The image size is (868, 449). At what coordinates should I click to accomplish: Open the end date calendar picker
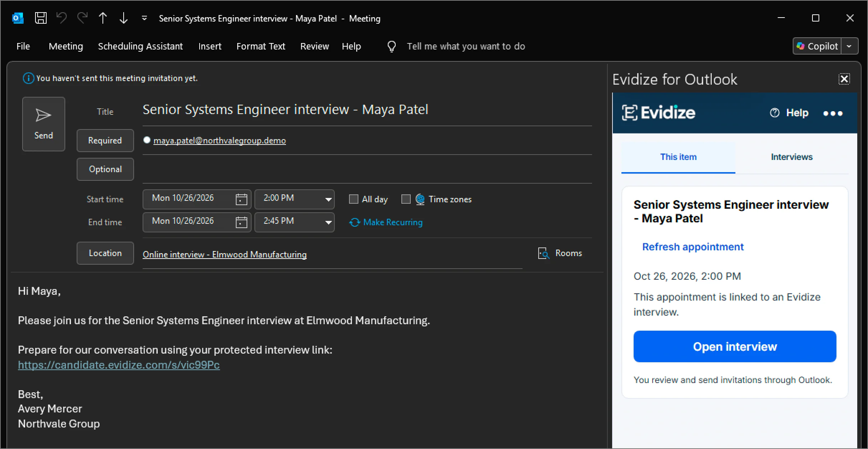coord(241,222)
